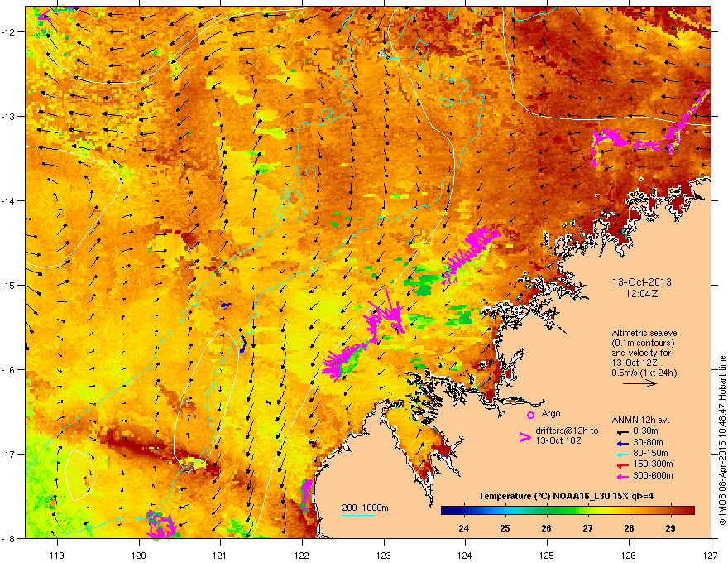
Task: Click the magenta drifters arrowhead legend symbol
Action: (x=524, y=437)
